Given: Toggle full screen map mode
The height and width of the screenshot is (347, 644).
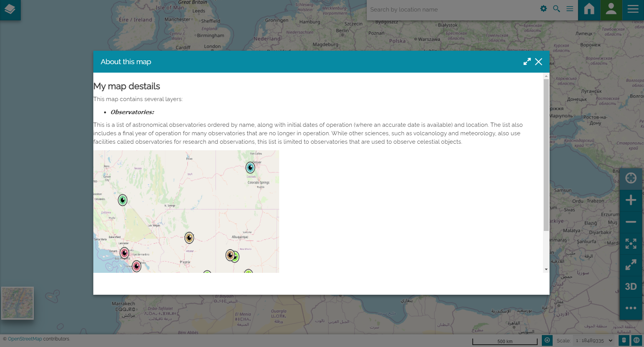Looking at the screenshot, I should 631,265.
